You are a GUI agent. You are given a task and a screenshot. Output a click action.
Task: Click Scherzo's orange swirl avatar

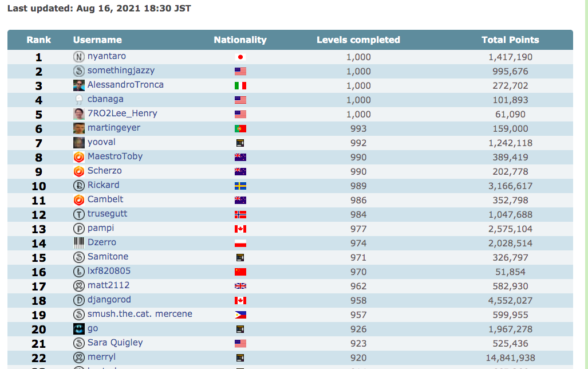coord(79,171)
